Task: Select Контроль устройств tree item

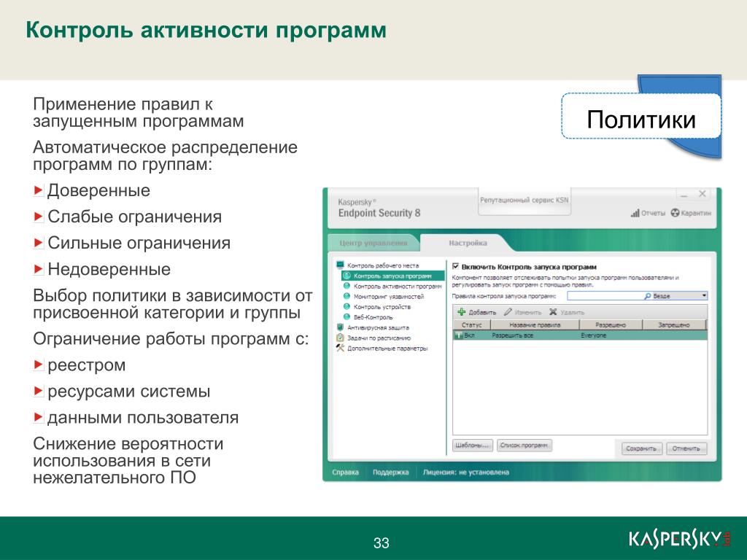Action: pyautogui.click(x=382, y=307)
